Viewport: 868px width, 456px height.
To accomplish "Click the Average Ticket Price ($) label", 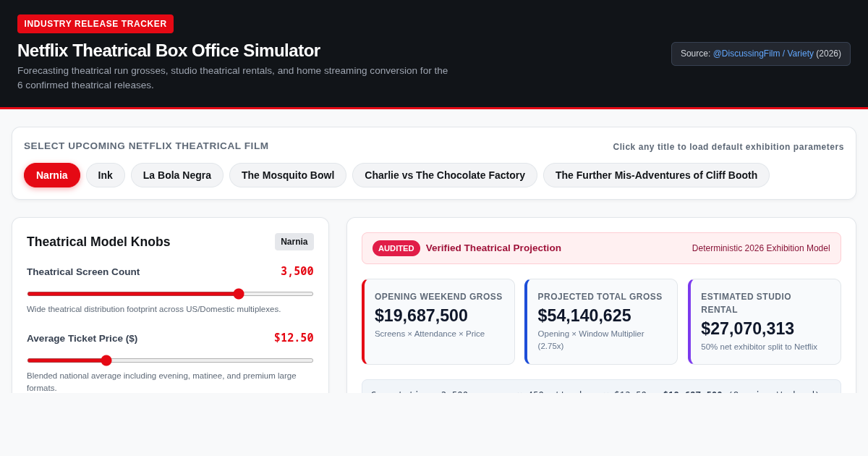I will [x=82, y=339].
